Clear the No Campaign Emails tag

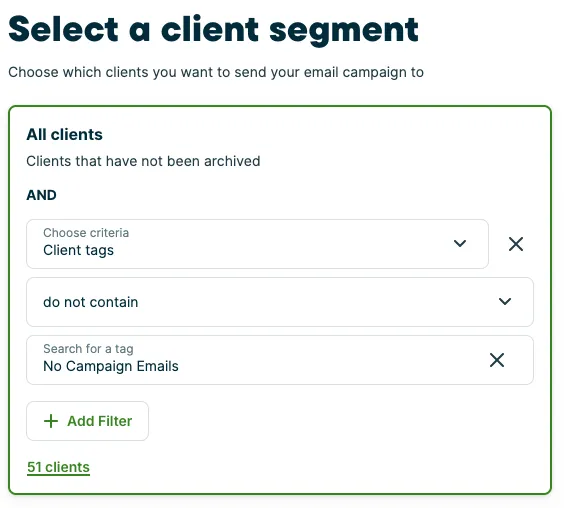[x=497, y=360]
